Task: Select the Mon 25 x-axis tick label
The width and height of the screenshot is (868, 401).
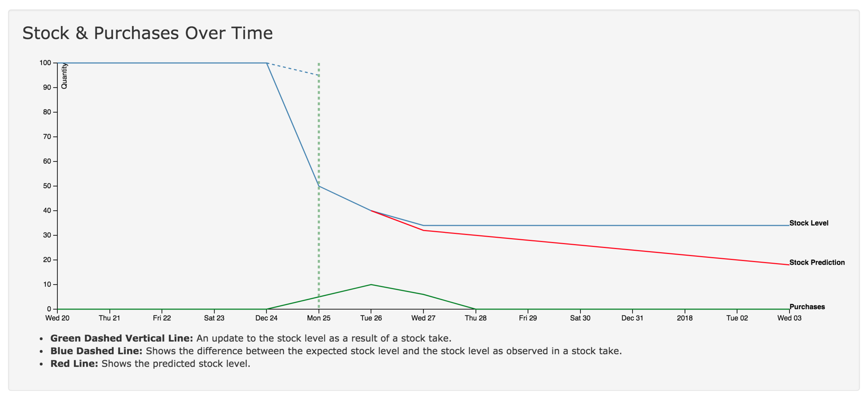Action: 319,318
